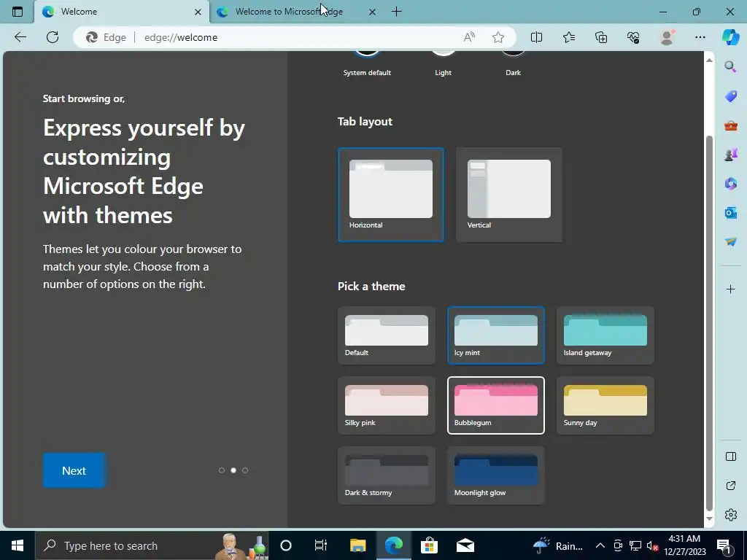Image resolution: width=747 pixels, height=560 pixels.
Task: Open Task View on taskbar
Action: [321, 545]
